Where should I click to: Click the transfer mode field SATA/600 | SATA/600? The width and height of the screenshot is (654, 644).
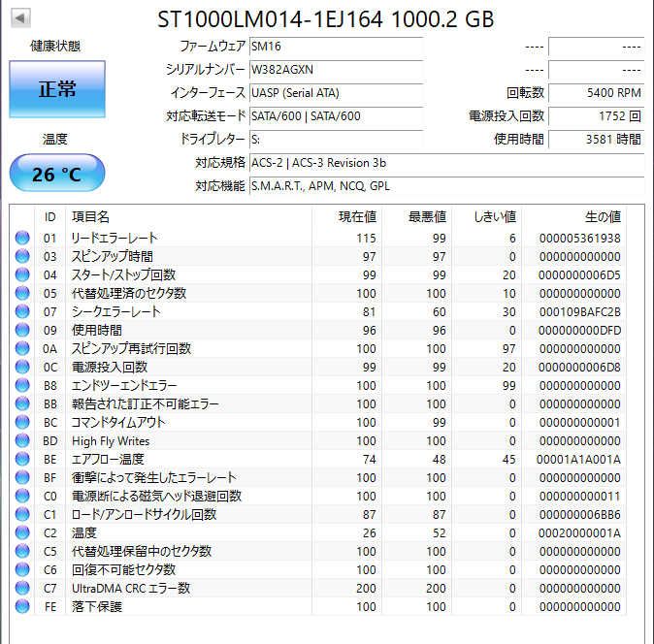pyautogui.click(x=336, y=116)
